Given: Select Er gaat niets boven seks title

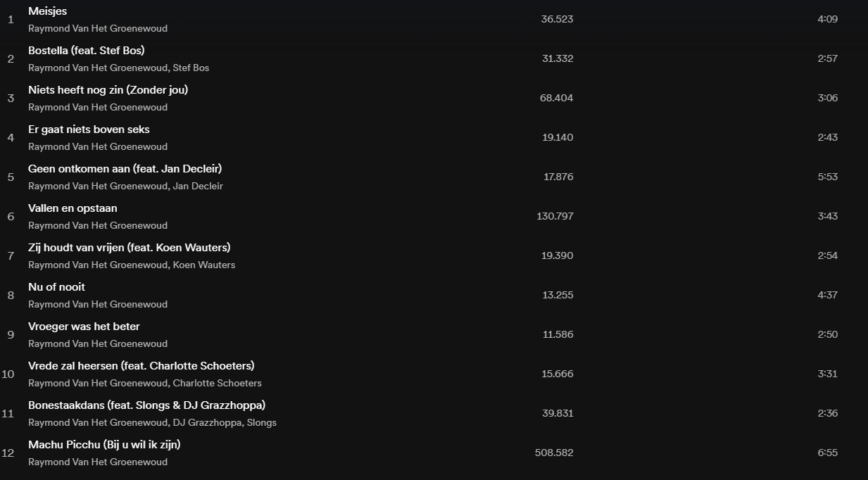Looking at the screenshot, I should (89, 130).
